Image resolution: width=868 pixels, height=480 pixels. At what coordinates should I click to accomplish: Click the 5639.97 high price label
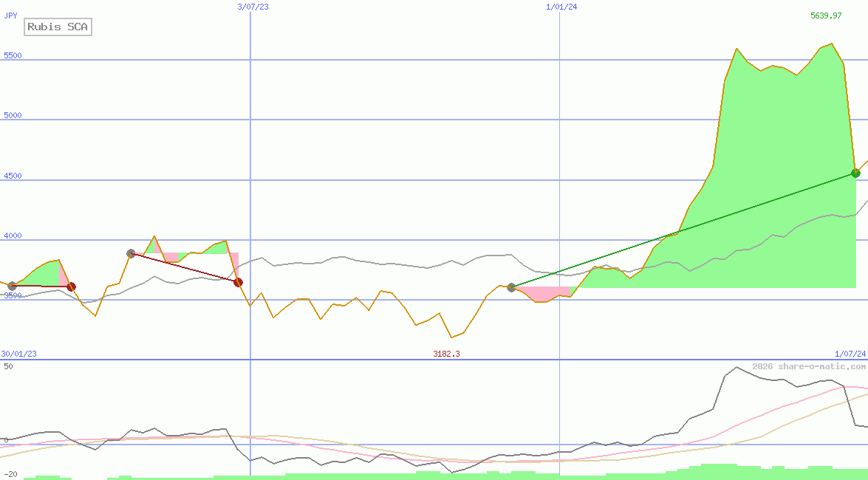pos(825,16)
